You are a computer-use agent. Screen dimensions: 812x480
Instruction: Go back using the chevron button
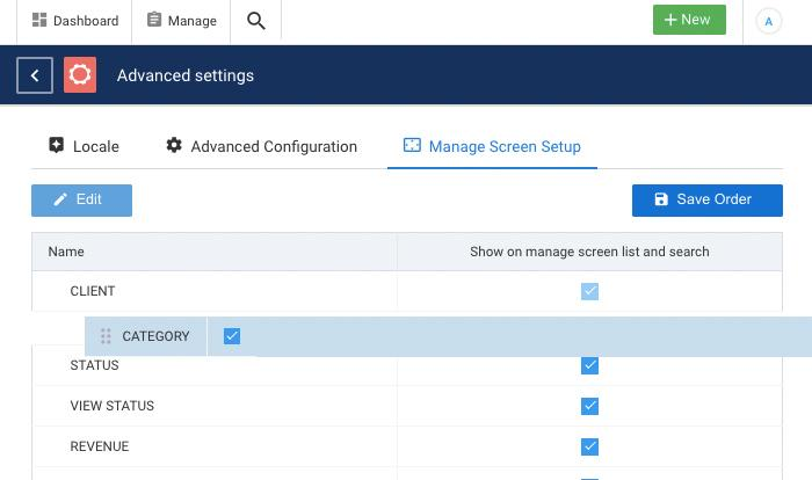35,76
